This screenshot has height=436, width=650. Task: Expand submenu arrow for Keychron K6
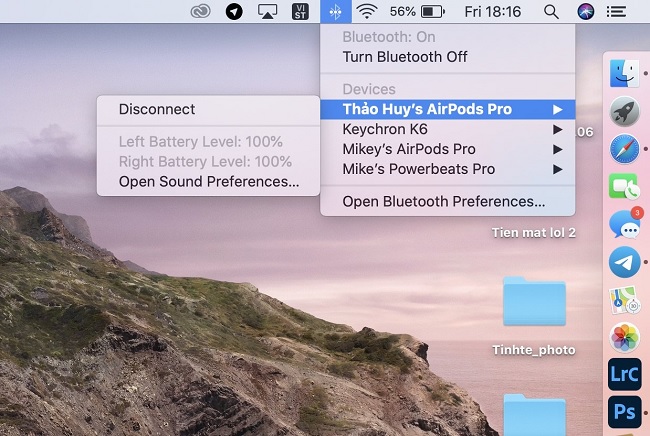click(x=558, y=129)
